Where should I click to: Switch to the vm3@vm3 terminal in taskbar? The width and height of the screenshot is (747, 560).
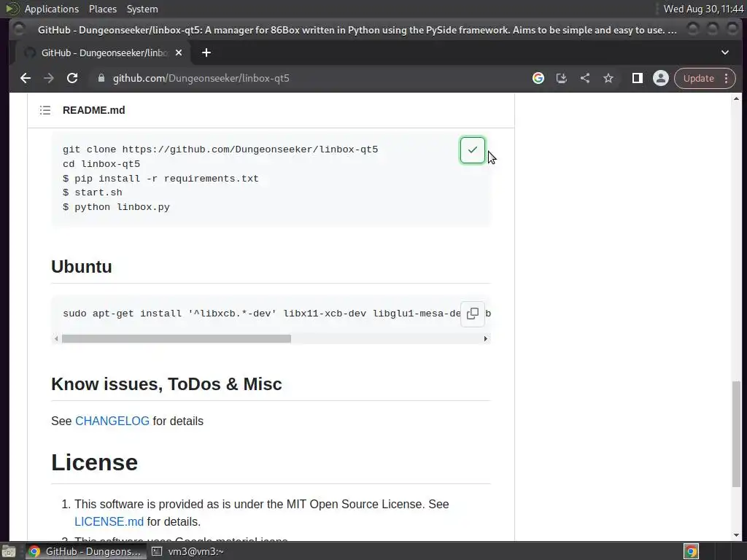pos(187,551)
